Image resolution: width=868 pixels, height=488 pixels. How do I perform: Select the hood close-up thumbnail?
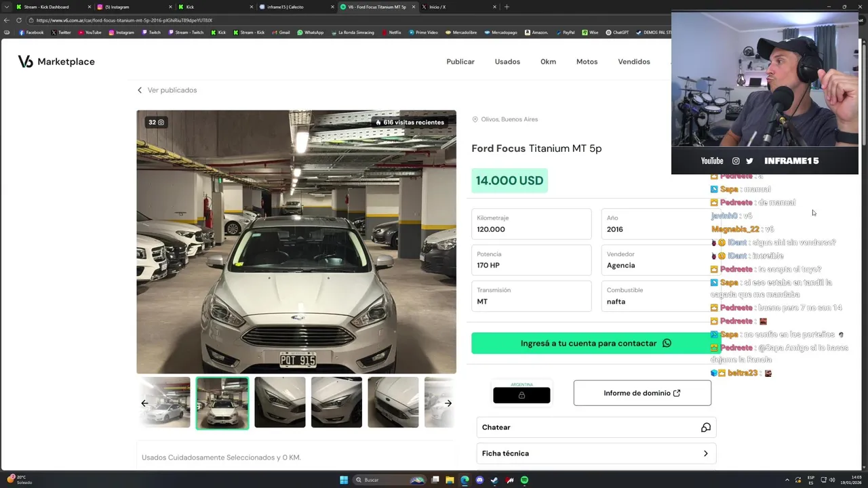(x=393, y=403)
